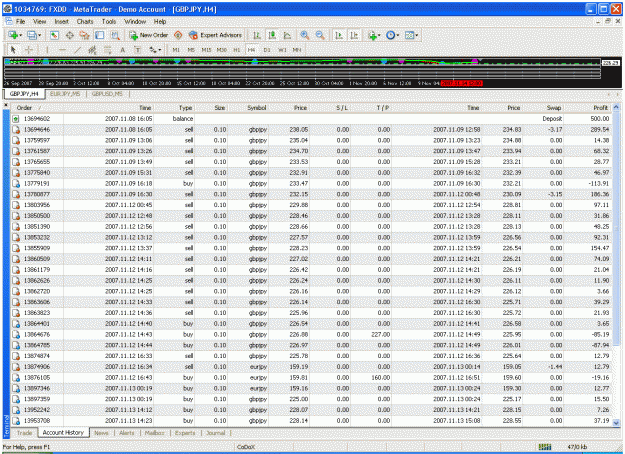Open the Market Watch window
This screenshot has height=454, width=625.
(55, 35)
